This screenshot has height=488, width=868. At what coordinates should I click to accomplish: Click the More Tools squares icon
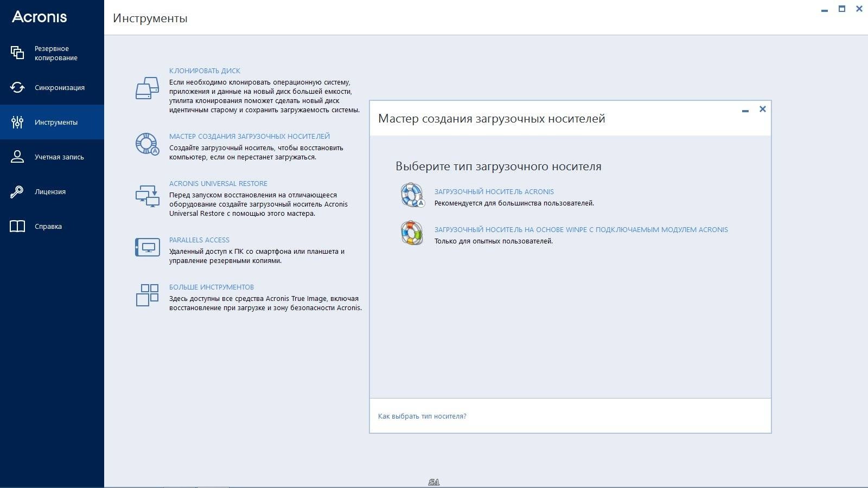pyautogui.click(x=147, y=295)
